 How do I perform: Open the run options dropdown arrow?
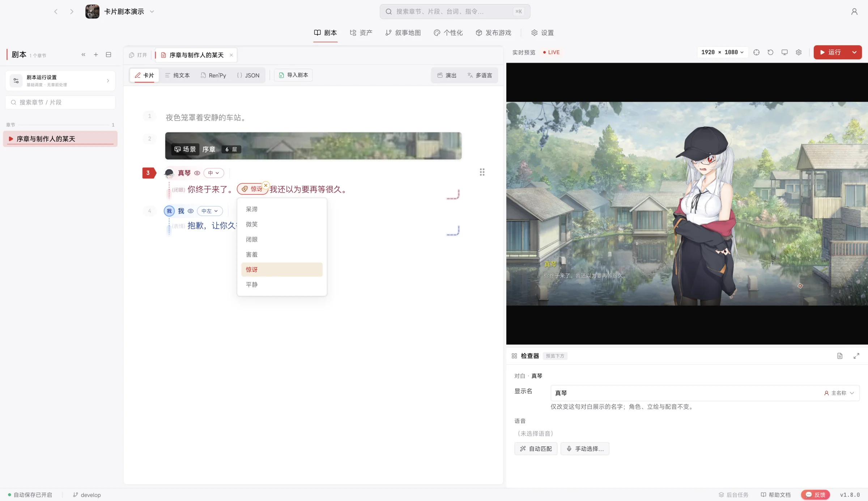coord(854,52)
